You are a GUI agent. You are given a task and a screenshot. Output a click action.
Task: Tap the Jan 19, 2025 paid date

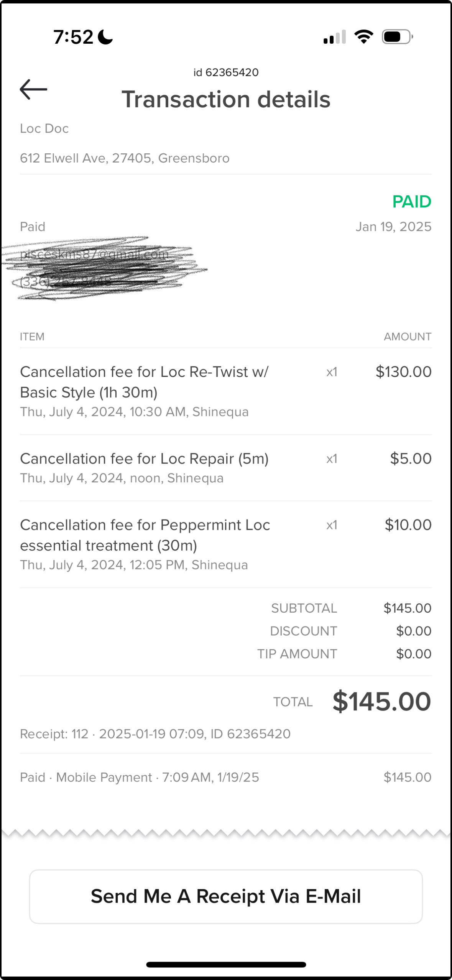(393, 227)
